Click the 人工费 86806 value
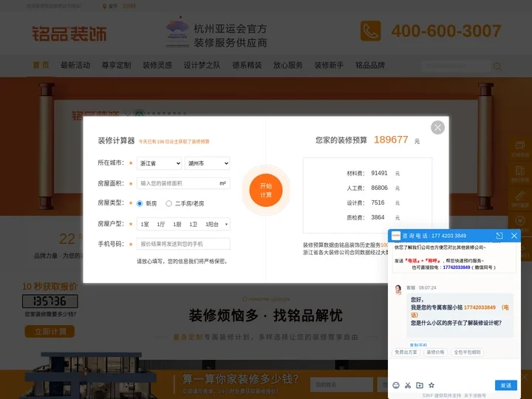This screenshot has width=532, height=399. click(379, 188)
